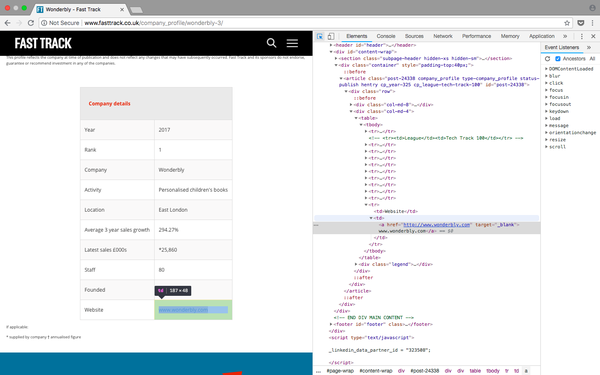This screenshot has width=600, height=375.
Task: Click the inspect element picker icon
Action: pyautogui.click(x=320, y=36)
